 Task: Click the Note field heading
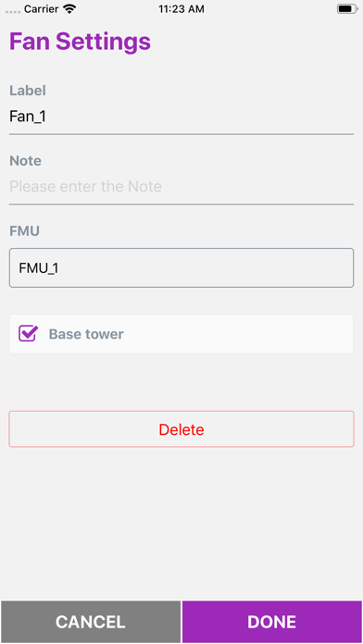26,161
